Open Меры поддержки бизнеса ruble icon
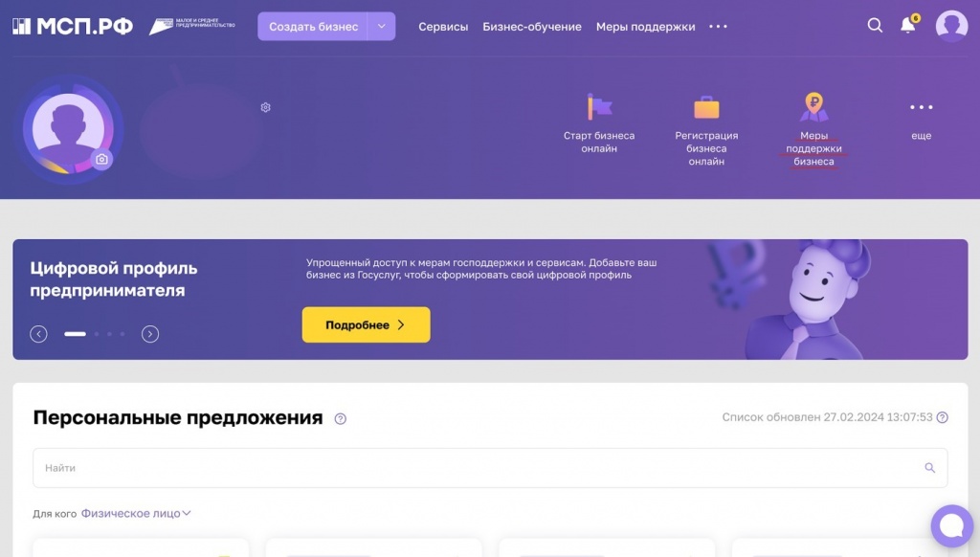This screenshot has height=557, width=980. point(813,107)
